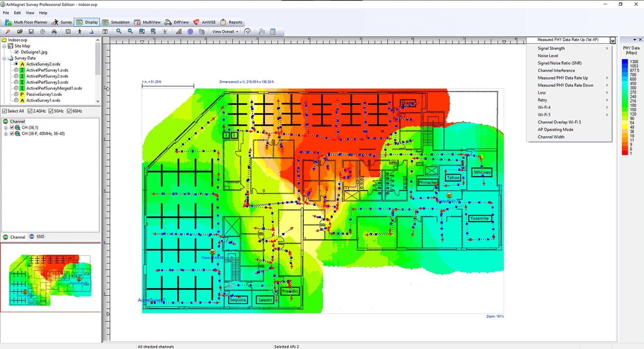Click the new project wand icon
The image size is (644, 349).
8,32
